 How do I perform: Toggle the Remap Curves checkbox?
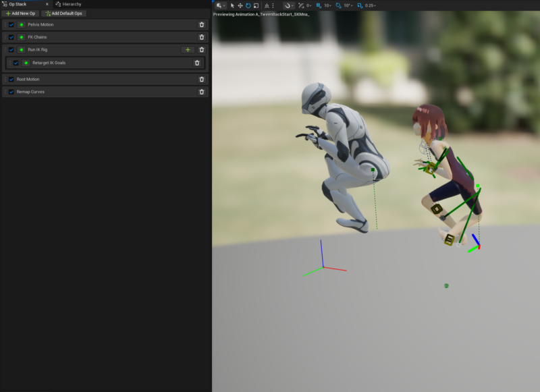tap(11, 92)
